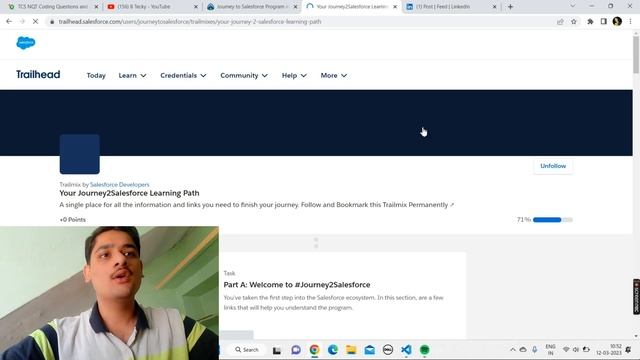Click the trailmix avatar thumbnail

pyautogui.click(x=80, y=154)
